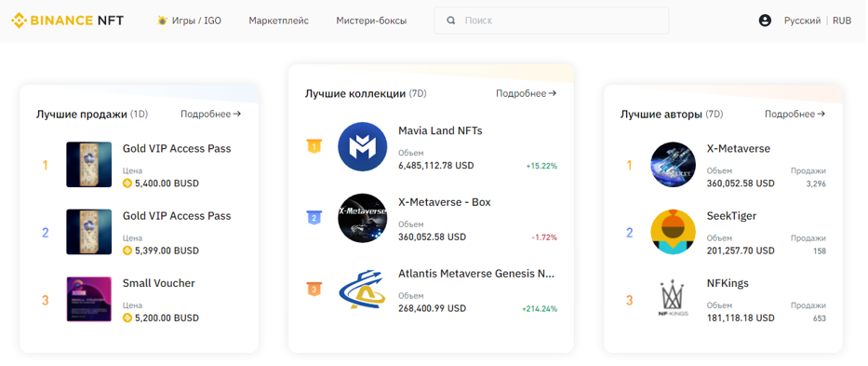This screenshot has height=366, width=868.
Task: Click the Лучшие коллекции heading
Action: [355, 94]
